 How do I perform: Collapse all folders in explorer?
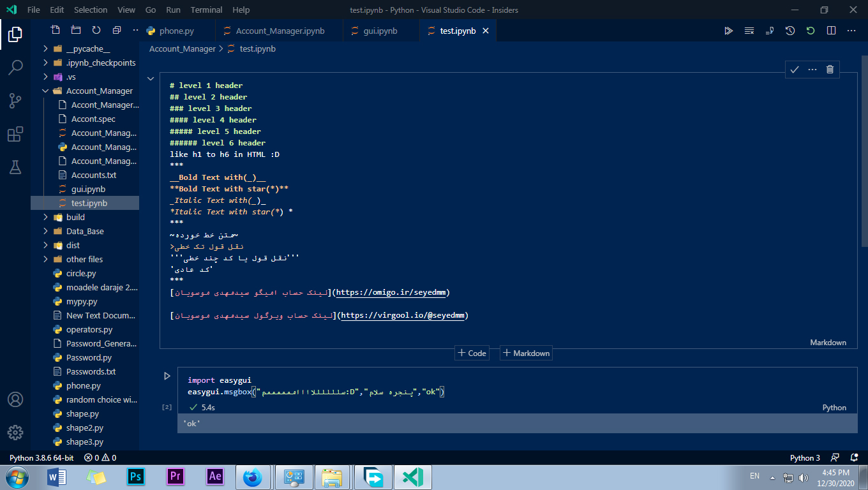click(116, 30)
